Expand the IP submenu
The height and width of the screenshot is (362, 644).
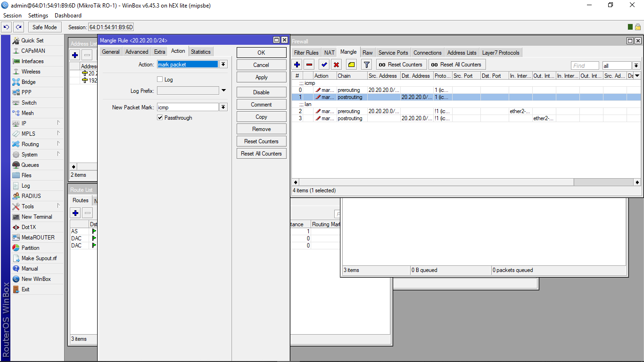(59, 123)
